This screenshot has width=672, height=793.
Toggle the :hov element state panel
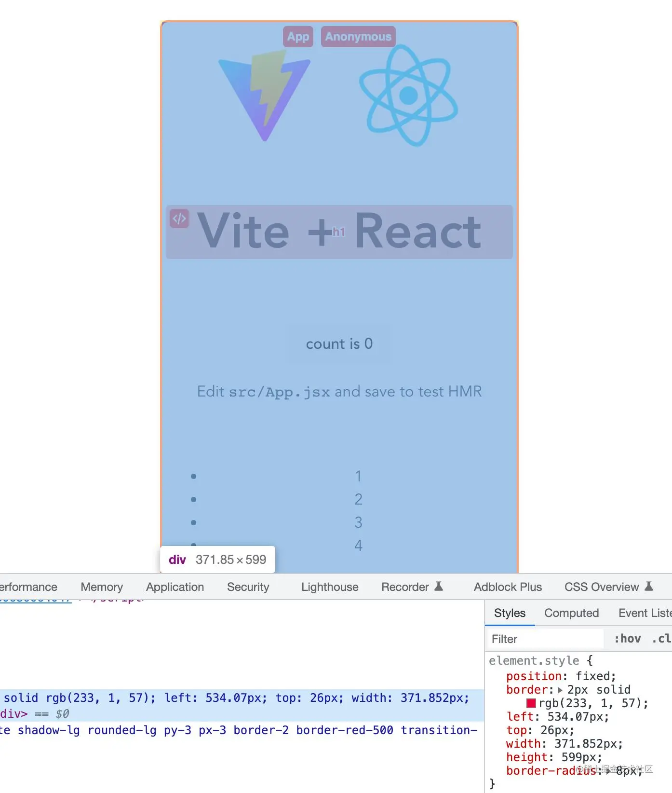click(628, 639)
